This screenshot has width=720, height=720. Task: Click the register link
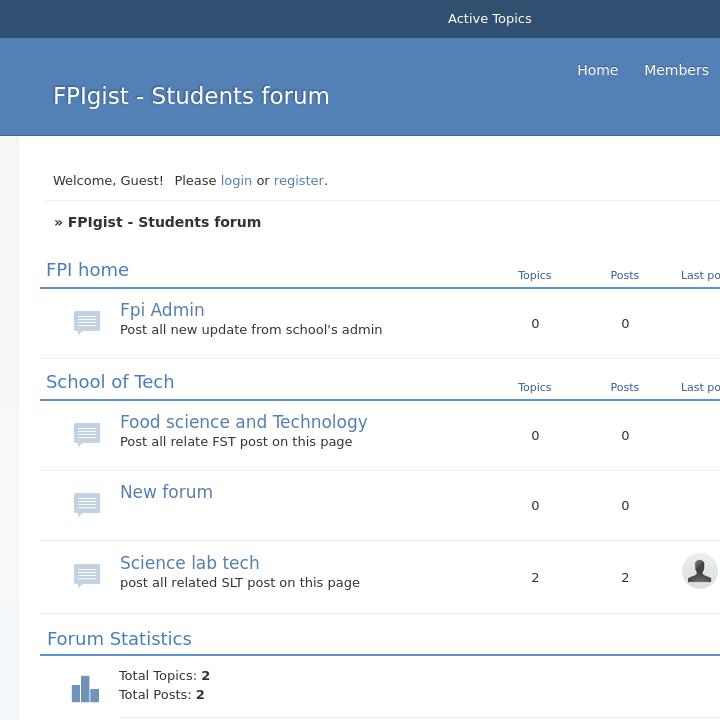298,181
